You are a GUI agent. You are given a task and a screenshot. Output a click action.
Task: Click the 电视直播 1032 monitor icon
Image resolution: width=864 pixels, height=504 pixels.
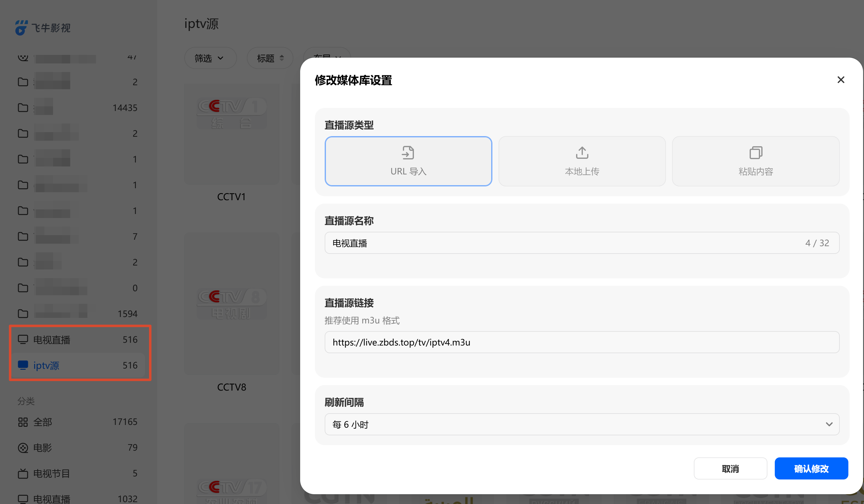pyautogui.click(x=23, y=499)
